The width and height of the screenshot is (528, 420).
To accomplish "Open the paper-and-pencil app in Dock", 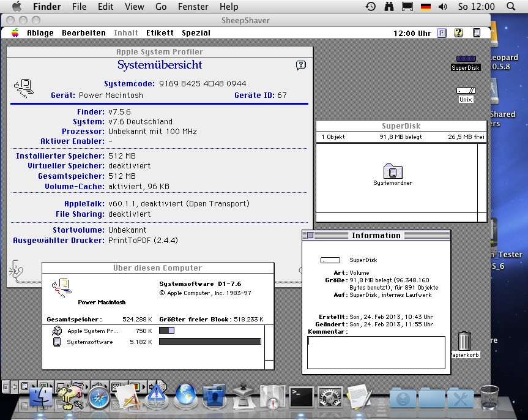I will point(127,397).
